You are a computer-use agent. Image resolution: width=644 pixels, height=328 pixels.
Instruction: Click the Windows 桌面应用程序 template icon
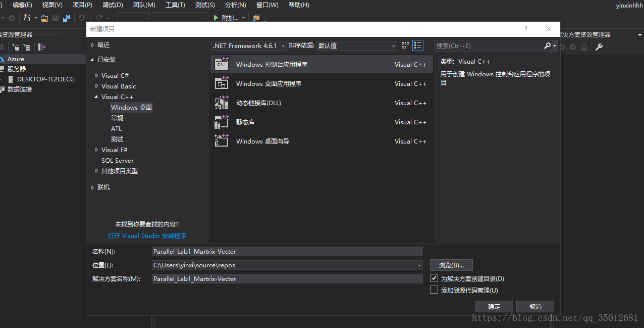point(222,83)
